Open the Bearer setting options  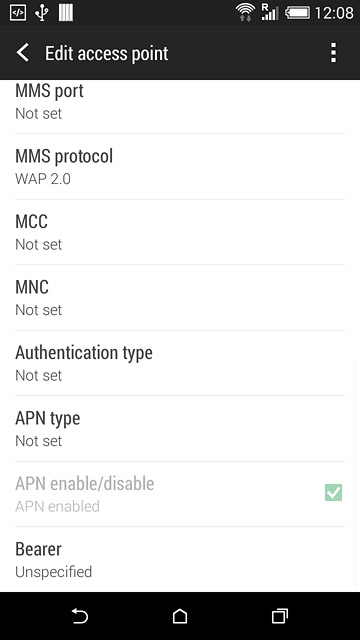180,560
